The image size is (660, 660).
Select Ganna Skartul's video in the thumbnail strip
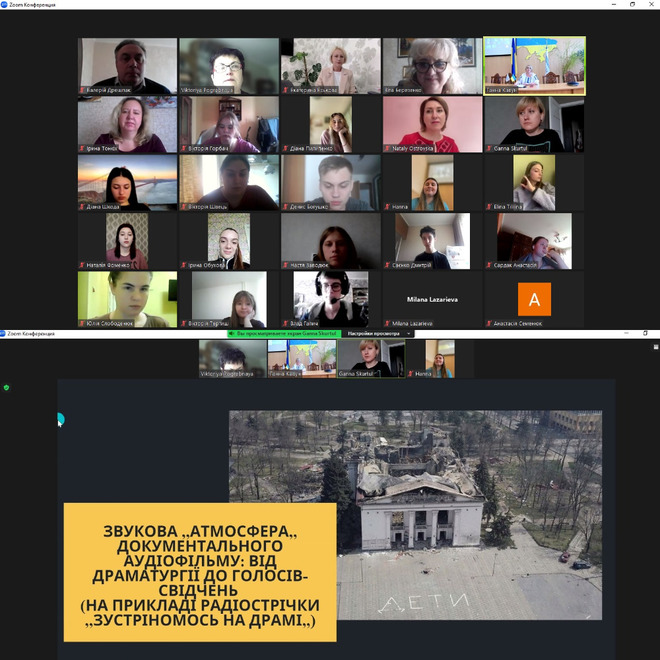point(370,358)
